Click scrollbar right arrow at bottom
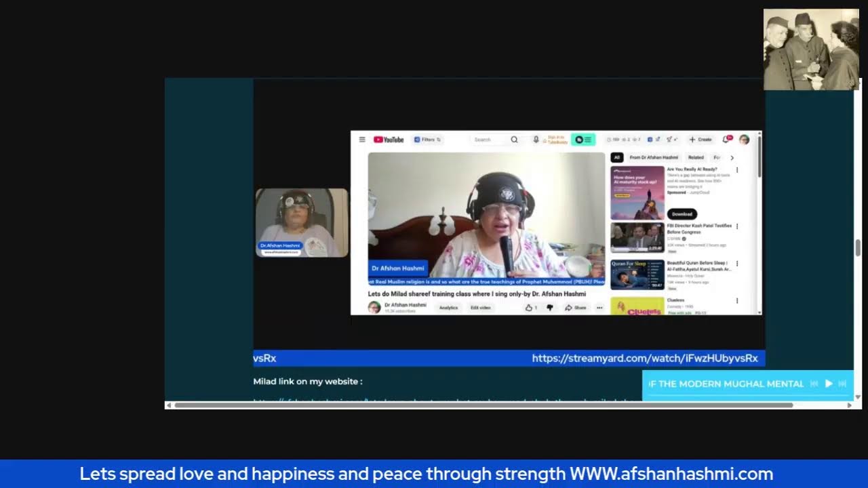Image resolution: width=868 pixels, height=488 pixels. [850, 405]
